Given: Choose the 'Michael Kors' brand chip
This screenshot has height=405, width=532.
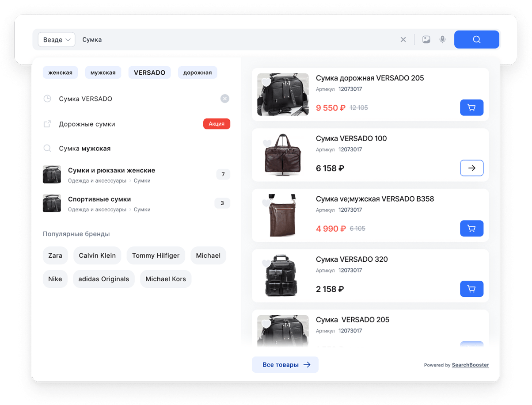Looking at the screenshot, I should (166, 279).
